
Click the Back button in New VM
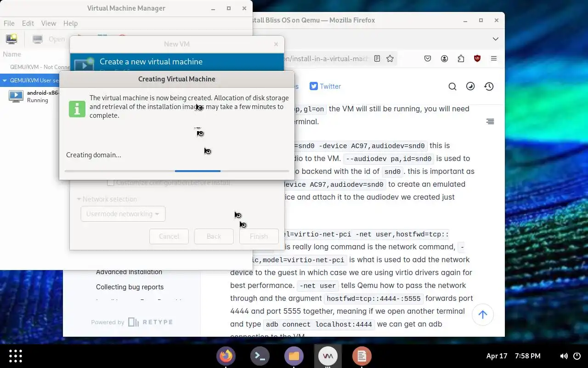pyautogui.click(x=214, y=236)
